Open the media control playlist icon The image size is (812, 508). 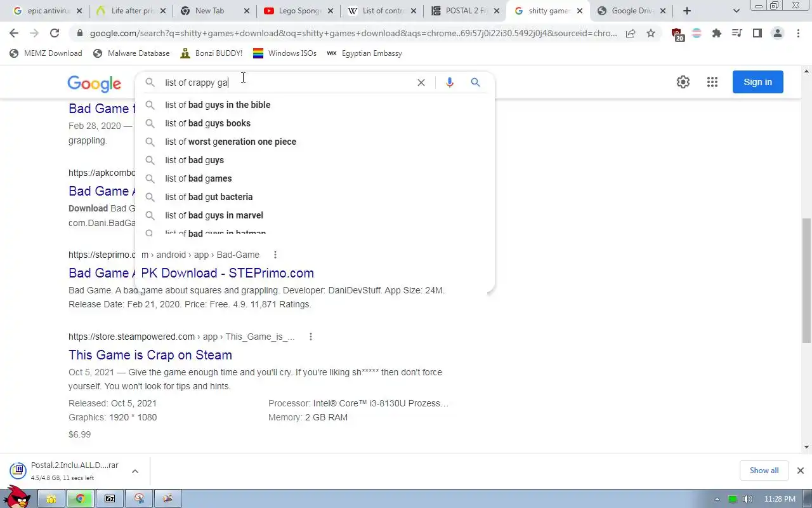[x=737, y=34]
